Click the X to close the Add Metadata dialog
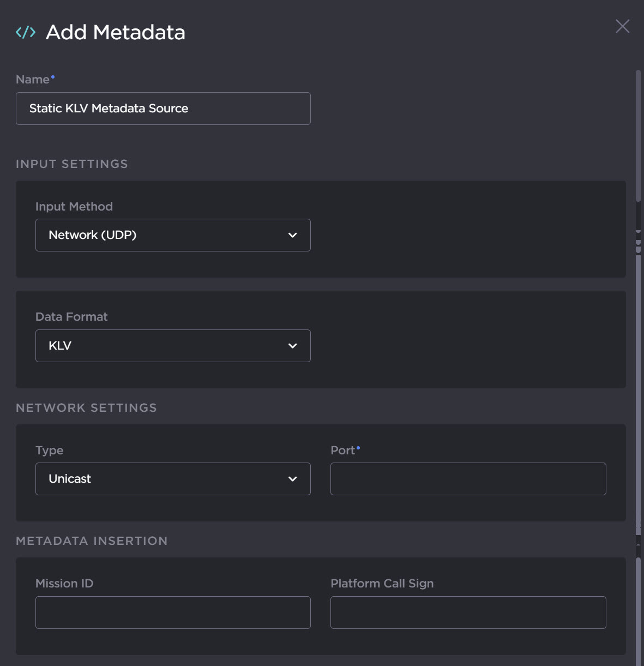Image resolution: width=644 pixels, height=666 pixels. point(622,26)
